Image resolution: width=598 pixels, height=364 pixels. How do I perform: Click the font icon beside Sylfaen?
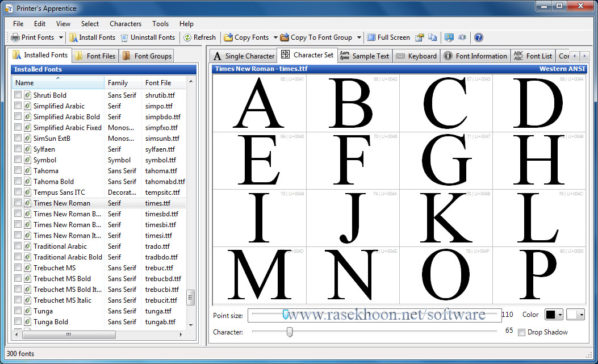[27, 149]
